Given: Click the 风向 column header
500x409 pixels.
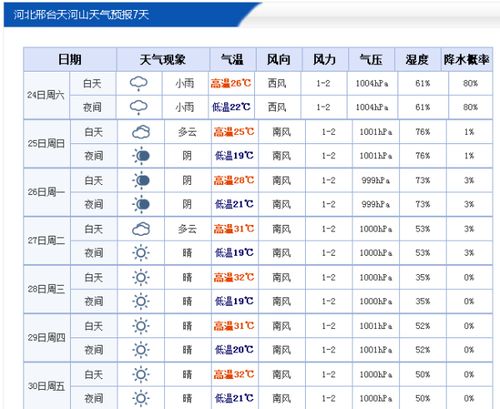Looking at the screenshot, I should pyautogui.click(x=279, y=60).
